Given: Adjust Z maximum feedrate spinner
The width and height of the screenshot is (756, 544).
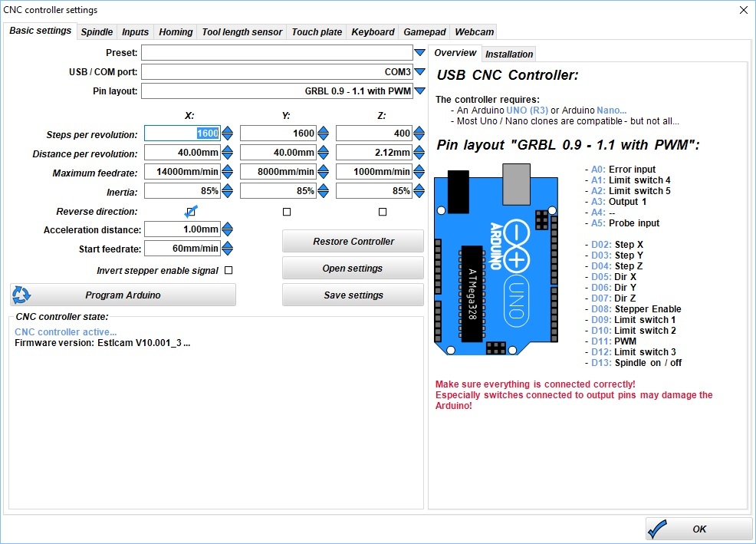Looking at the screenshot, I should tap(419, 172).
